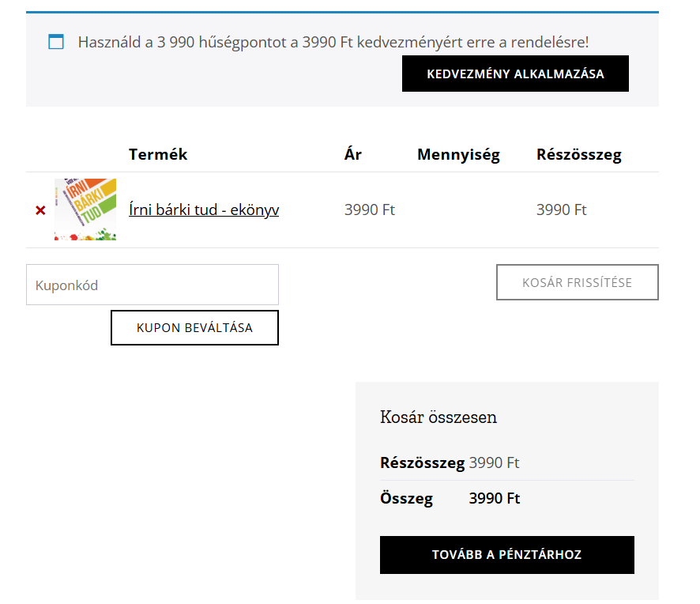
Task: Click the Részösszeg amount in cart totals
Action: tap(496, 462)
